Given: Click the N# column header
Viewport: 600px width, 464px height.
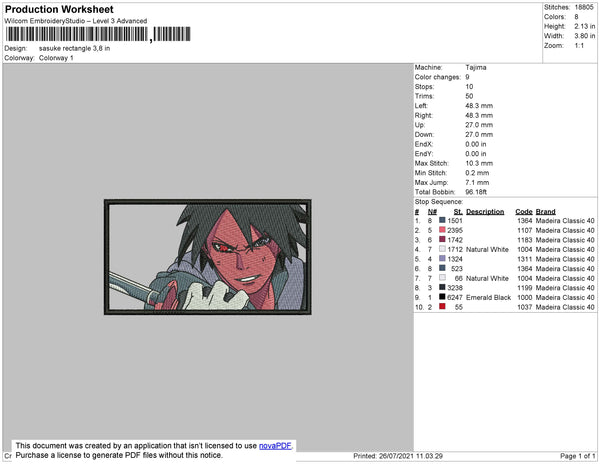Looking at the screenshot, I should point(432,212).
